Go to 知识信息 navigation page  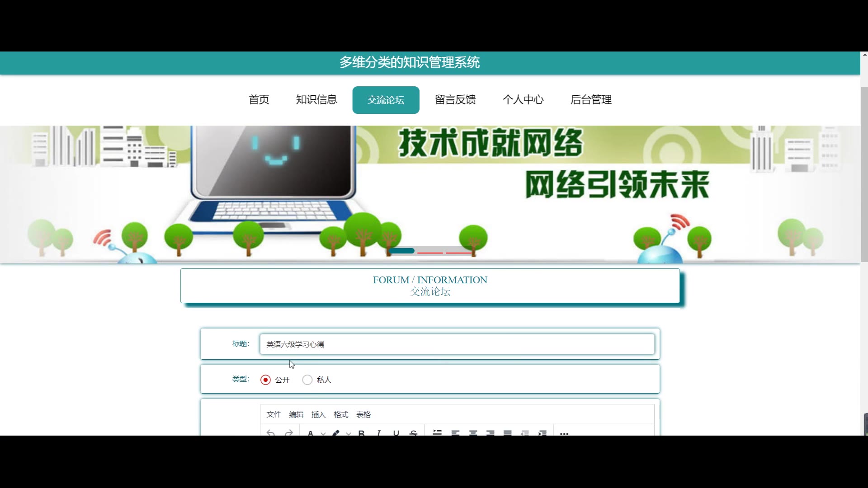[316, 100]
